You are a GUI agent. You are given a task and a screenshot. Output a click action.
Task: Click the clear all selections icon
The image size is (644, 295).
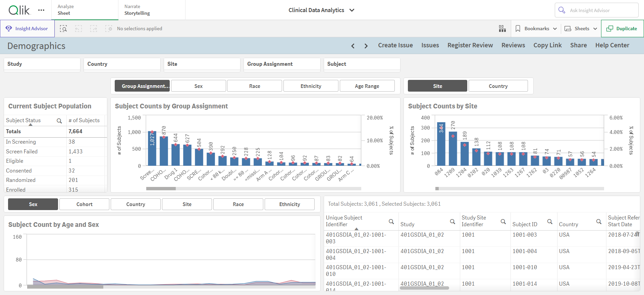[109, 29]
